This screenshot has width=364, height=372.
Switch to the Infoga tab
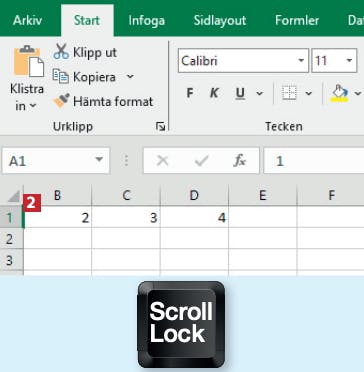coord(147,21)
